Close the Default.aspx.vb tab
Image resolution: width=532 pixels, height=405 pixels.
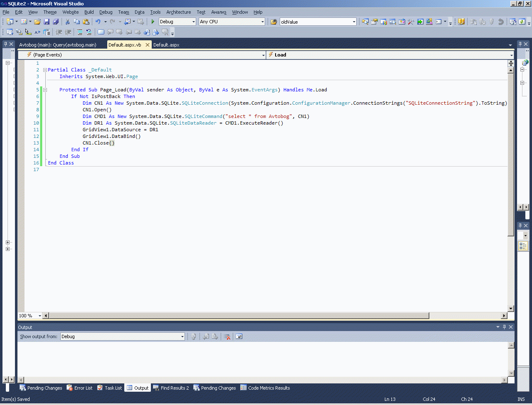click(147, 45)
